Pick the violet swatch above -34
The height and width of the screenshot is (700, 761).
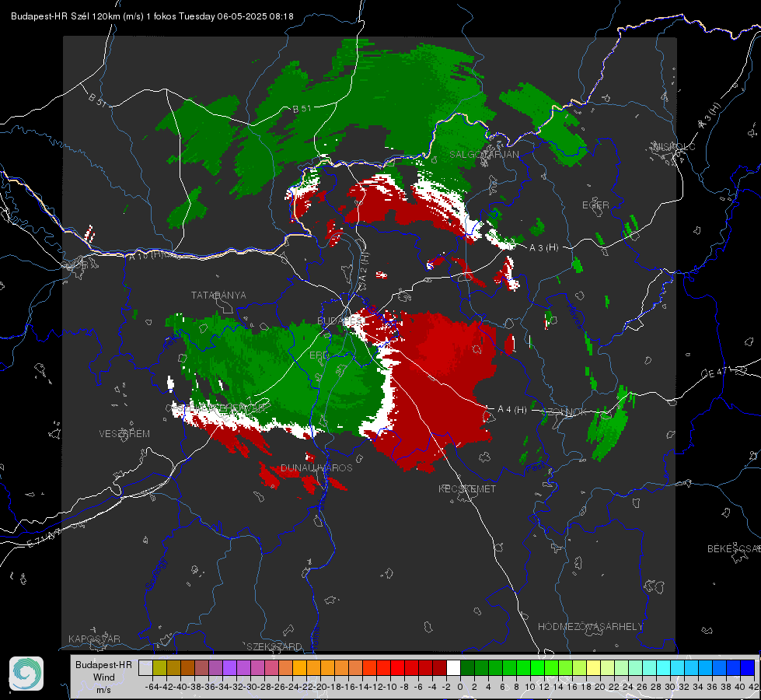tap(229, 667)
